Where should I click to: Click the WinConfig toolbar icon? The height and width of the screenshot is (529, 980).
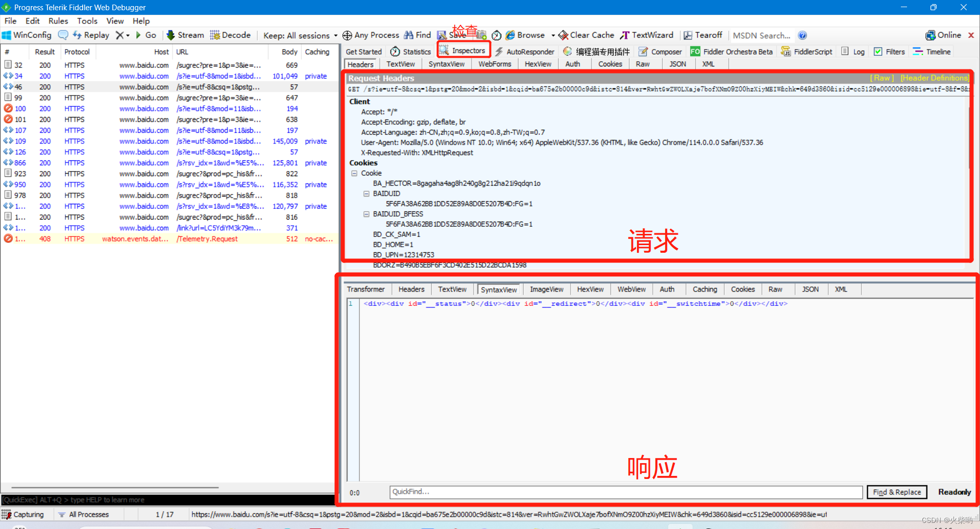[27, 35]
